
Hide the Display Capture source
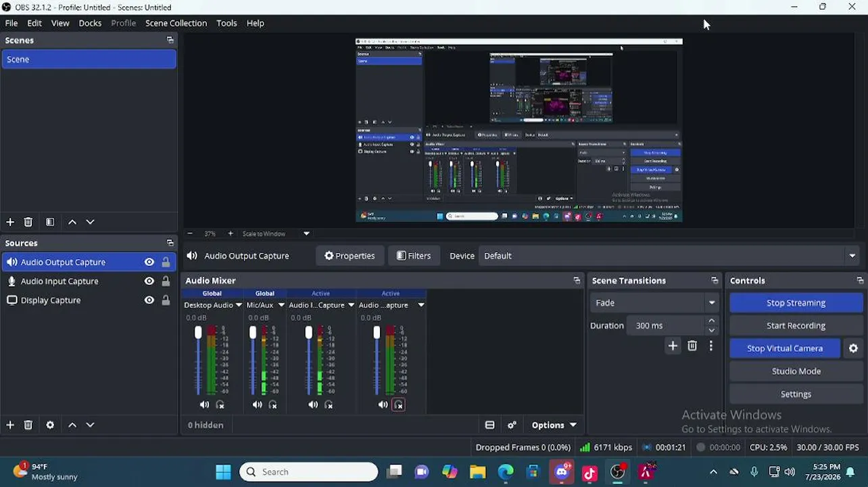[x=149, y=300]
